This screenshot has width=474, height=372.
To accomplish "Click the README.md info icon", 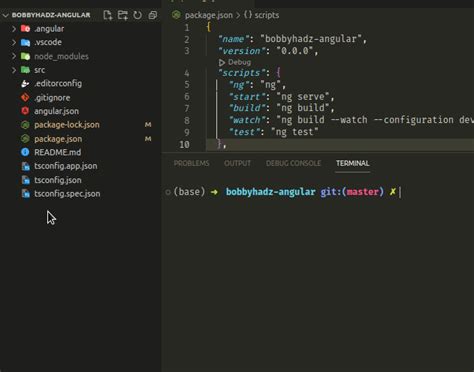I will 25,152.
